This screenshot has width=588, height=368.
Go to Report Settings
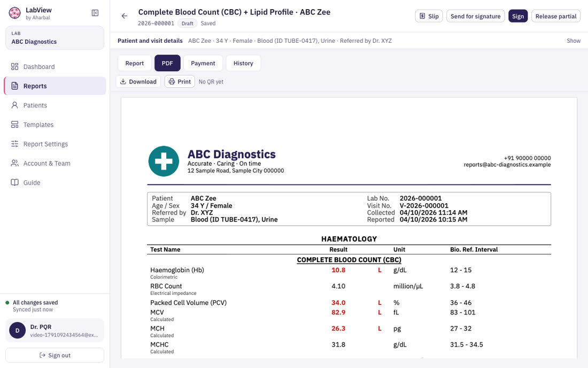click(x=55, y=144)
